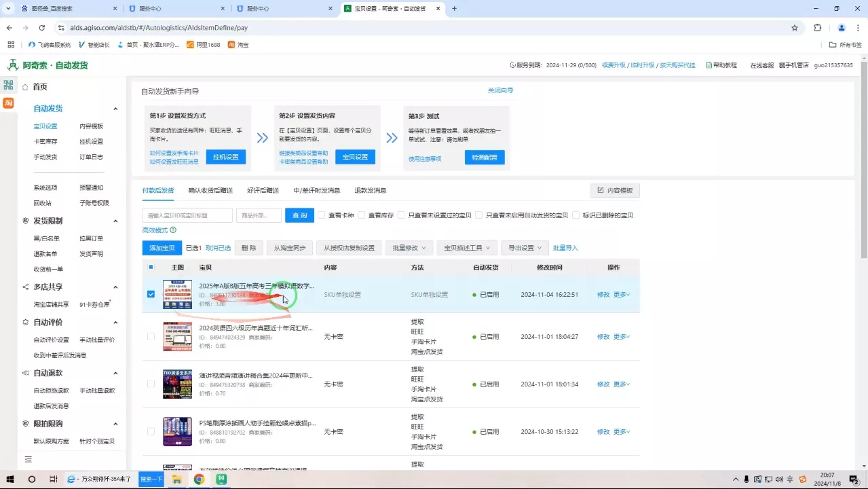This screenshot has width=868, height=489.
Task: Open the 高级模式 help question mark icon
Action: [174, 230]
